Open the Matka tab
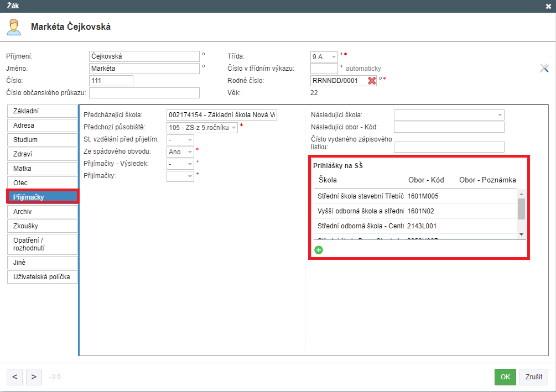The image size is (556, 392). point(42,168)
